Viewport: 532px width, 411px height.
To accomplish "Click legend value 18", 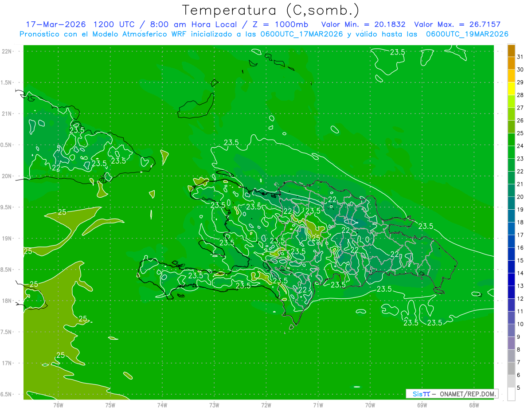I will coord(520,222).
